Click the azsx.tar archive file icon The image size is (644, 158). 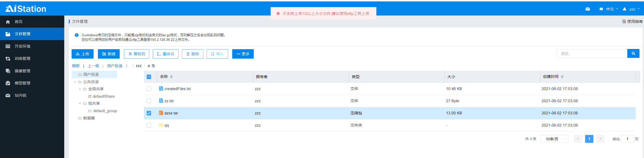coord(161,113)
